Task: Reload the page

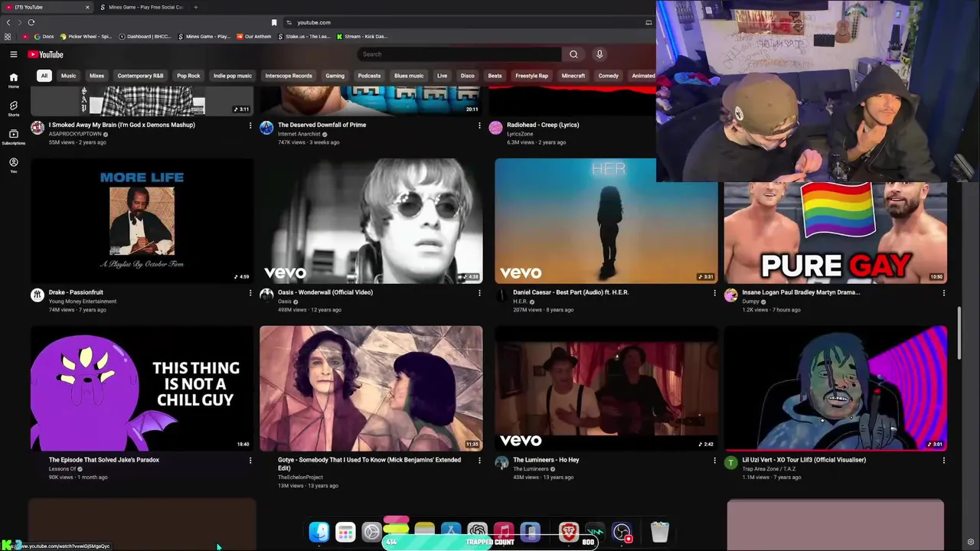Action: point(31,22)
